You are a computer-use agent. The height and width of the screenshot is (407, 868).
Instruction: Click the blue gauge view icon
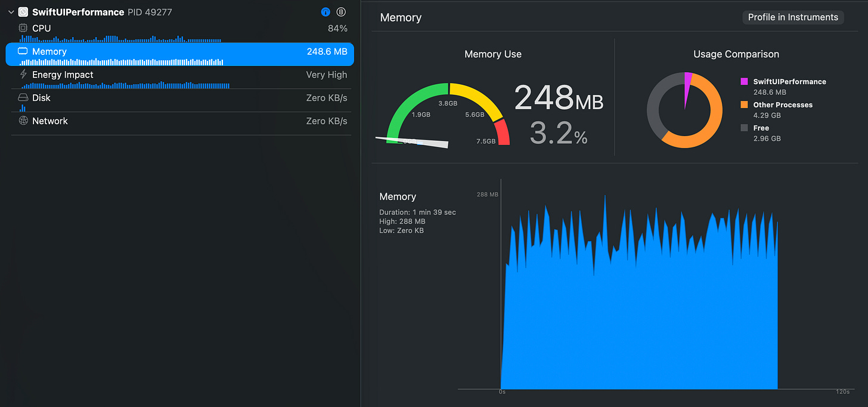[x=325, y=12]
